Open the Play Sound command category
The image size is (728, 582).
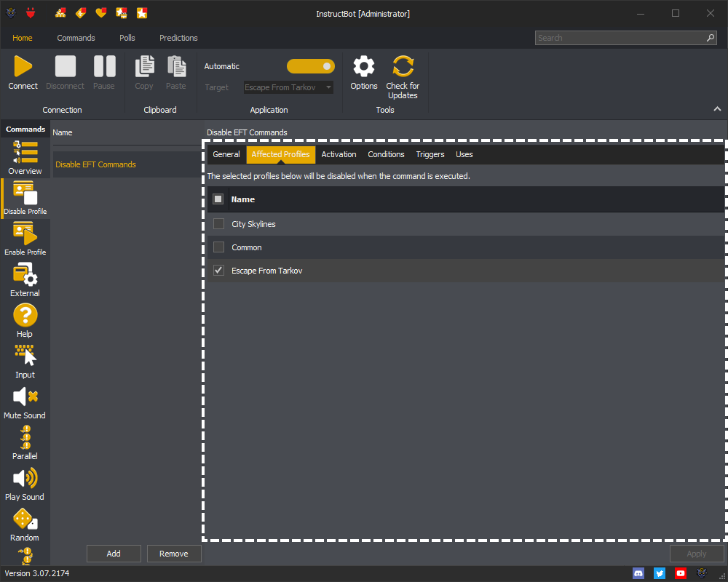tap(25, 484)
